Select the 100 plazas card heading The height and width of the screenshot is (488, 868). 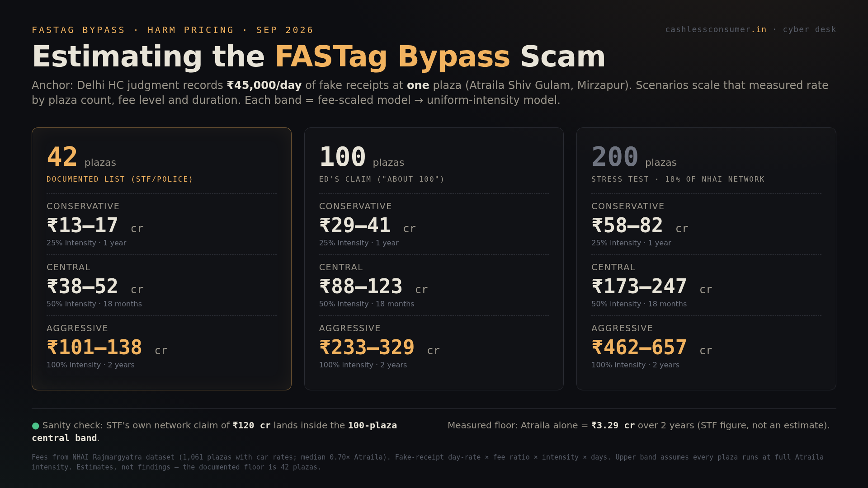(x=362, y=157)
